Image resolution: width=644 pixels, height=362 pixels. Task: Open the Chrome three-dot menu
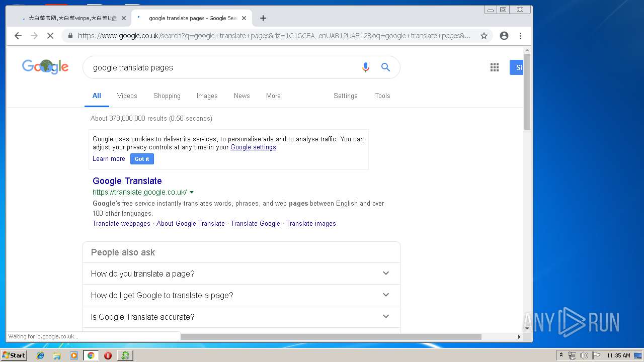click(521, 36)
